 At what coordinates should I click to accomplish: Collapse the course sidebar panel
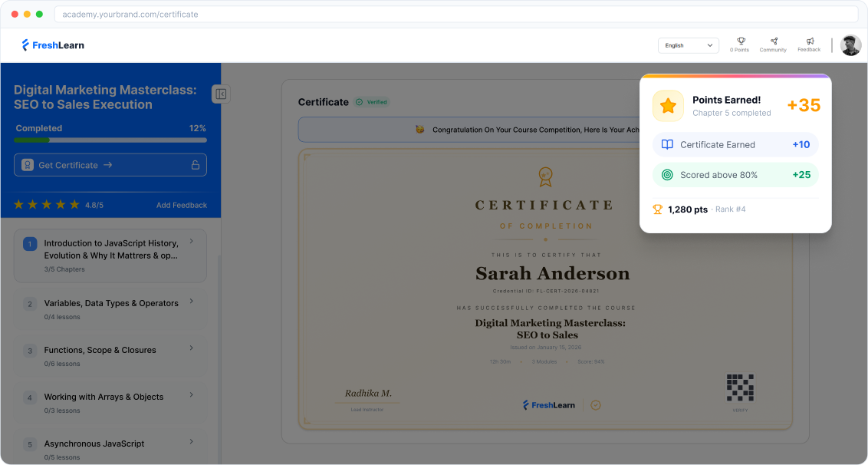221,93
